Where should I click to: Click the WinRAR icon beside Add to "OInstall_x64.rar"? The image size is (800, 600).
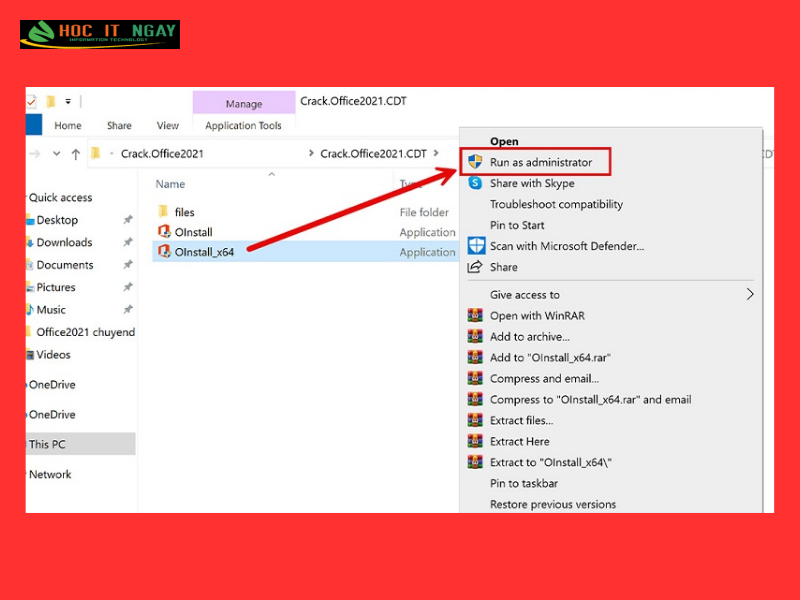coord(475,357)
